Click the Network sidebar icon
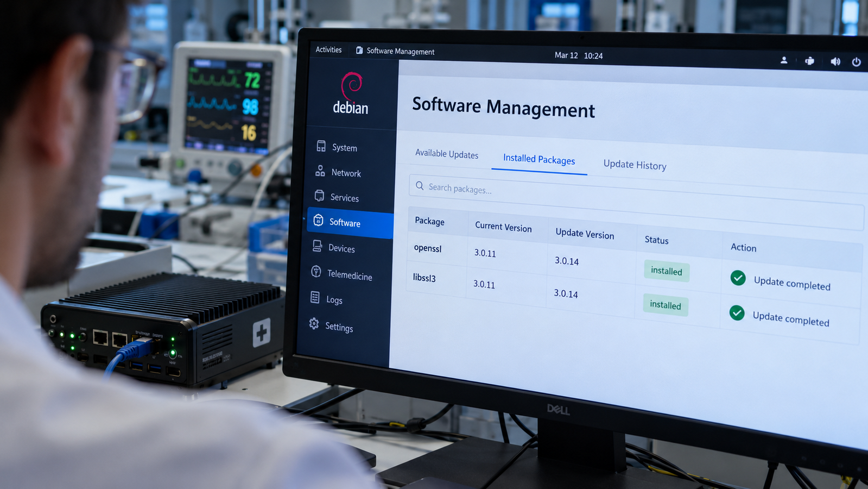Screen dimensions: 868x489 [x=320, y=171]
